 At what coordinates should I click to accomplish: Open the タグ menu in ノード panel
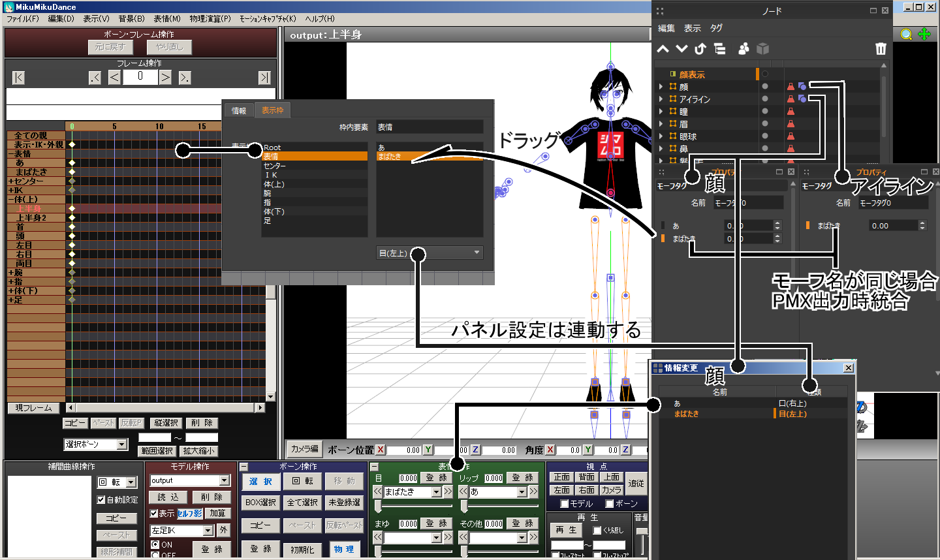[x=716, y=28]
